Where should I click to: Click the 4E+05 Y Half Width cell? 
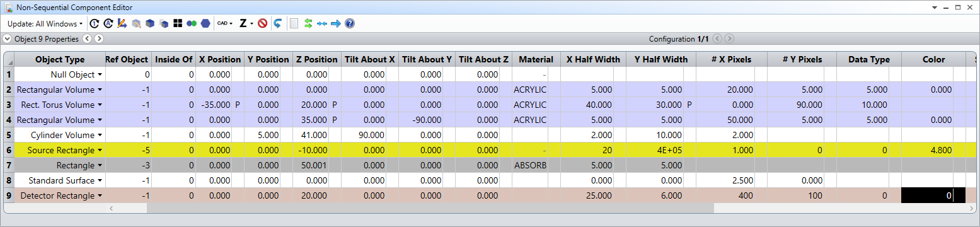661,150
